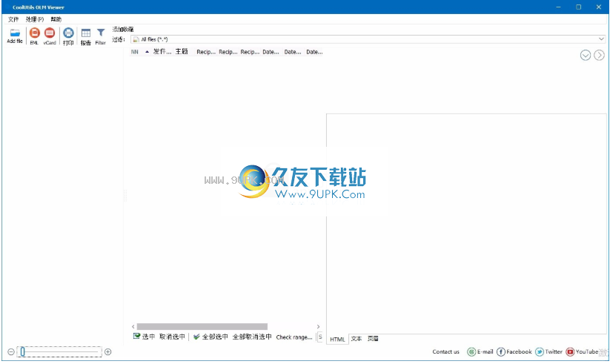Click the zoom slider handle
This screenshot has height=364, width=610.
click(x=22, y=352)
